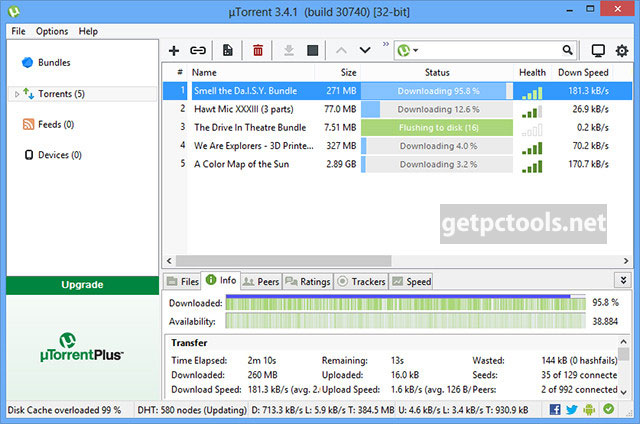
Task: Open the search engine dropdown in search box
Action: 408,50
